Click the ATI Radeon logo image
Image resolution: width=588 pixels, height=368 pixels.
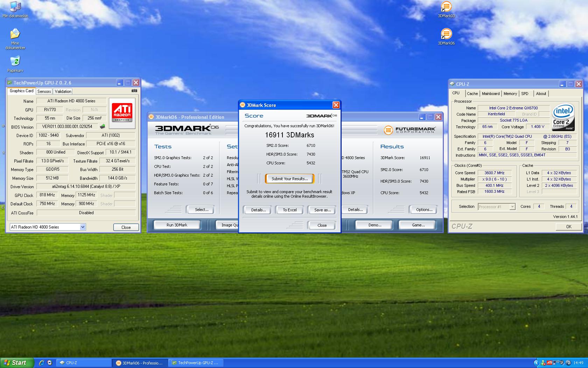tap(122, 111)
